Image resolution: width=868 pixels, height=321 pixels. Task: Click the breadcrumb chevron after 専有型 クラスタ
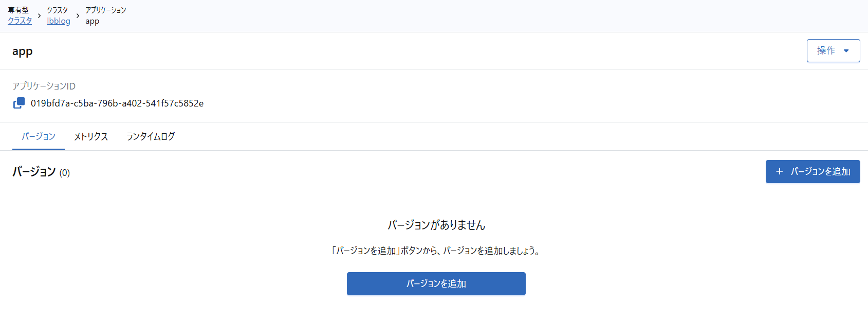click(x=40, y=16)
